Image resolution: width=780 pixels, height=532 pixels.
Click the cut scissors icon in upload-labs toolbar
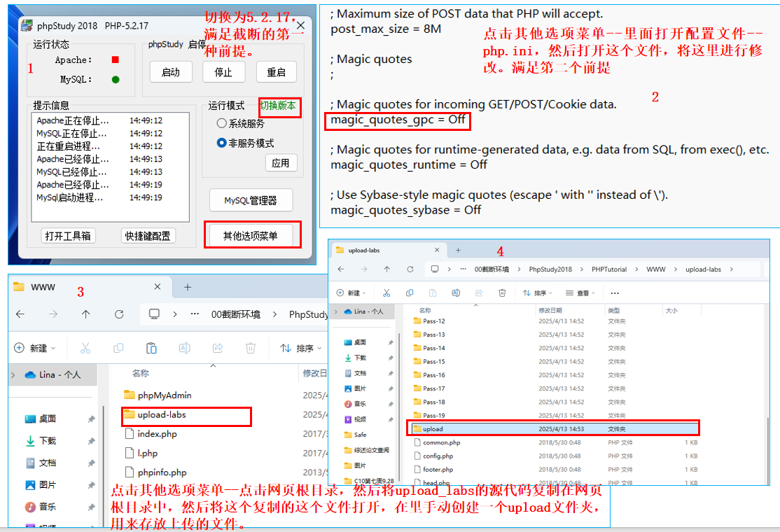pyautogui.click(x=386, y=293)
